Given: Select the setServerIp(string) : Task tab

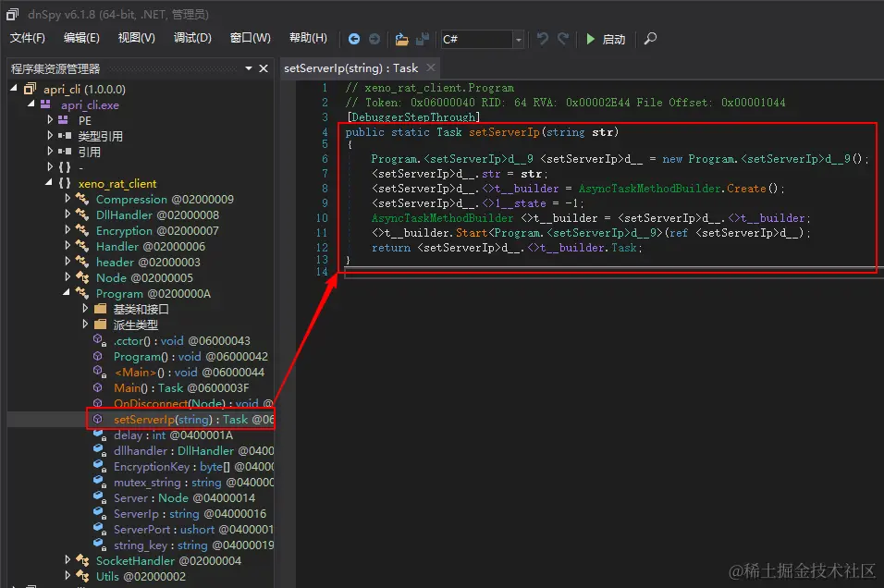Looking at the screenshot, I should click(350, 68).
